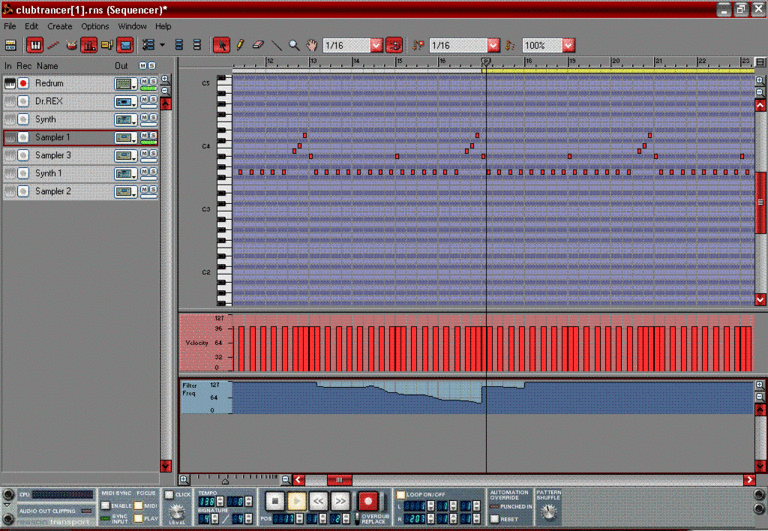Enable the Loop On/Off checkbox
768x531 pixels.
[401, 494]
